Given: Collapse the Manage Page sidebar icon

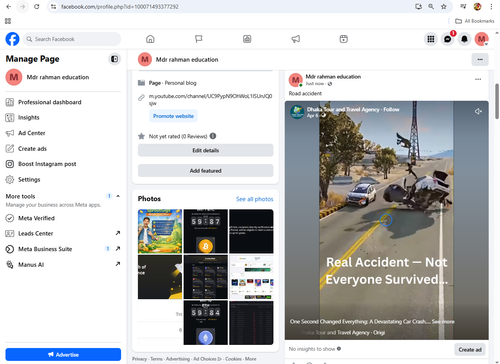Looking at the screenshot, I should (114, 59).
